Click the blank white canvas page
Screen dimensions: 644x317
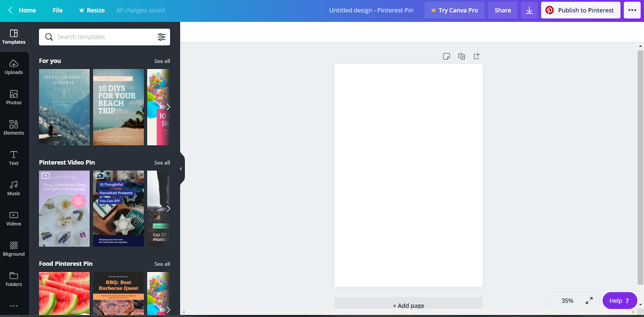pyautogui.click(x=408, y=175)
